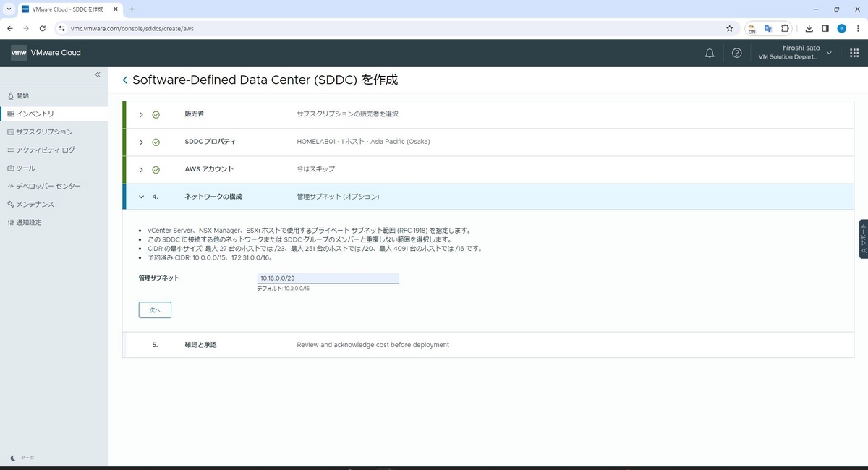This screenshot has width=868, height=470.
Task: Open the Chrome profile avatar
Action: pos(841,28)
